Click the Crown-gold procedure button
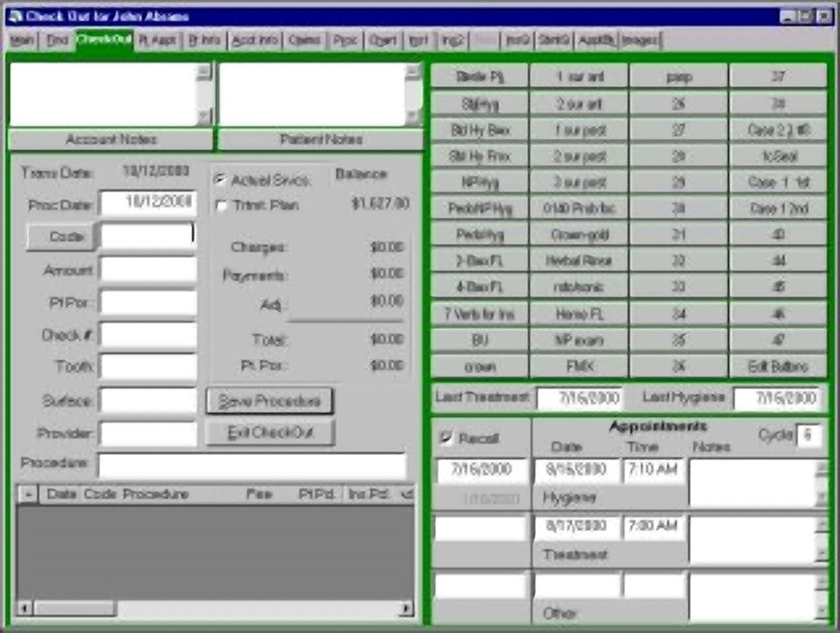This screenshot has height=633, width=840. (579, 235)
